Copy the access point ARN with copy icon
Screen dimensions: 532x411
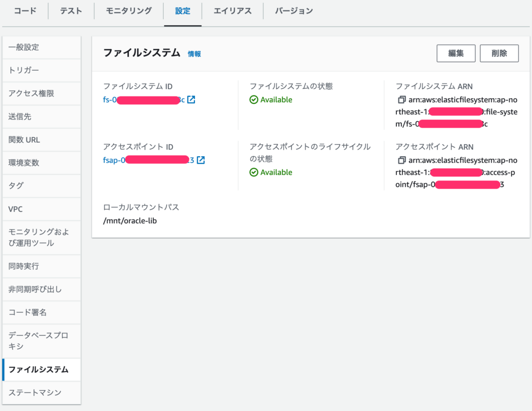point(402,160)
